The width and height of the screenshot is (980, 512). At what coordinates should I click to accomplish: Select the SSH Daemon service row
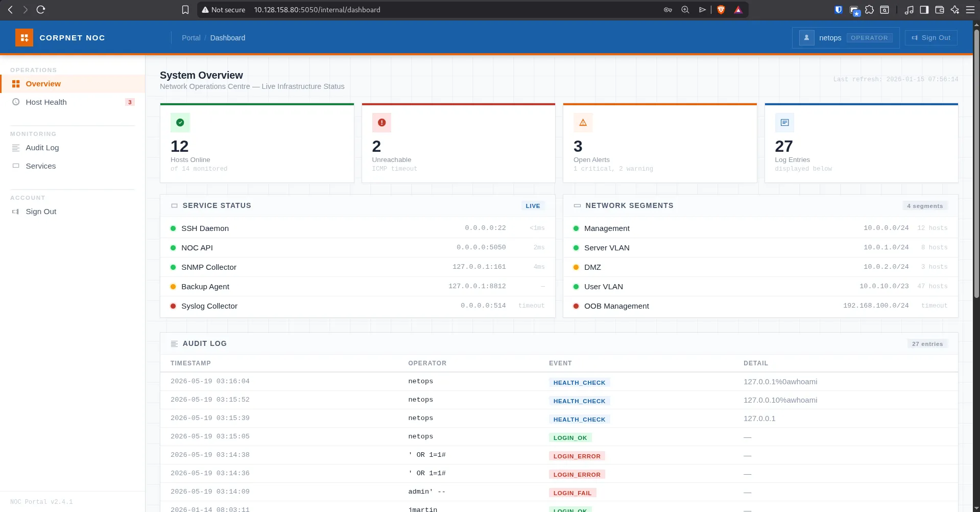coord(357,228)
